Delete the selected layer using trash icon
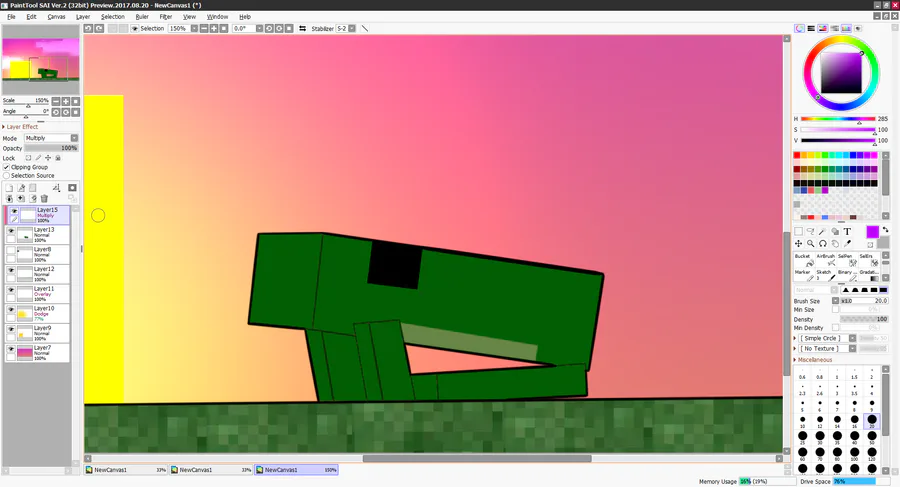This screenshot has width=900, height=487. (x=44, y=198)
